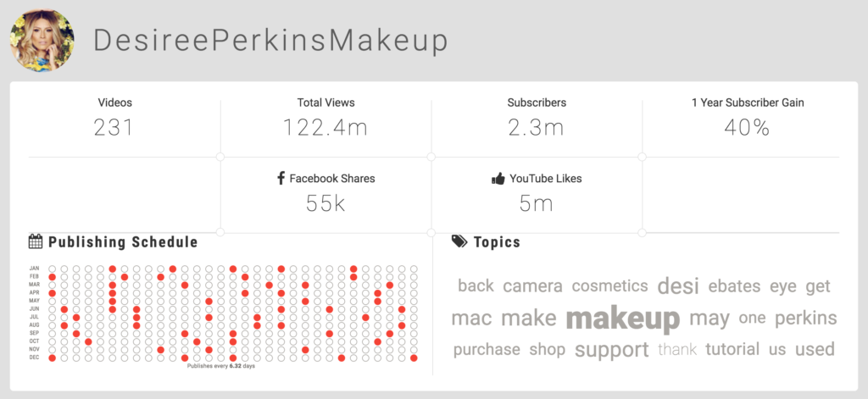The height and width of the screenshot is (399, 868).
Task: Select the 'support' topic word
Action: click(x=612, y=350)
